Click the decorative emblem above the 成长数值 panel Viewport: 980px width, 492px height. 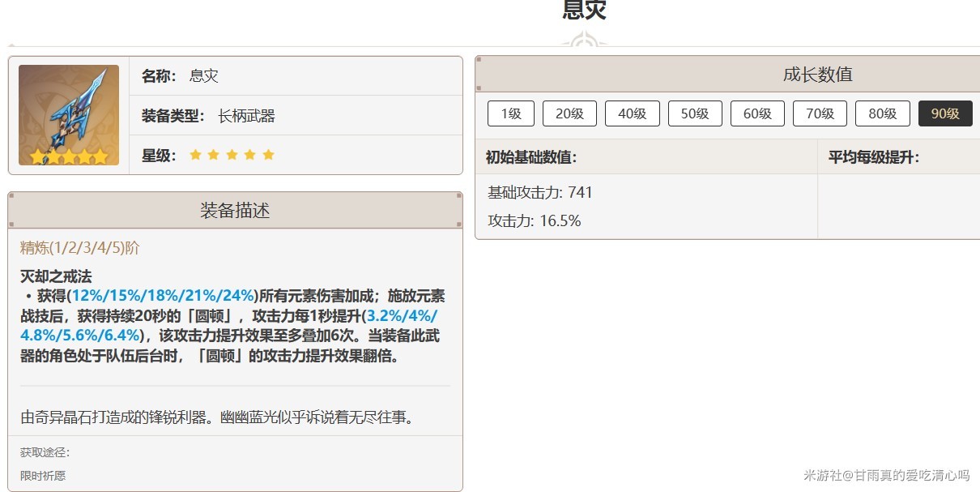[x=586, y=37]
